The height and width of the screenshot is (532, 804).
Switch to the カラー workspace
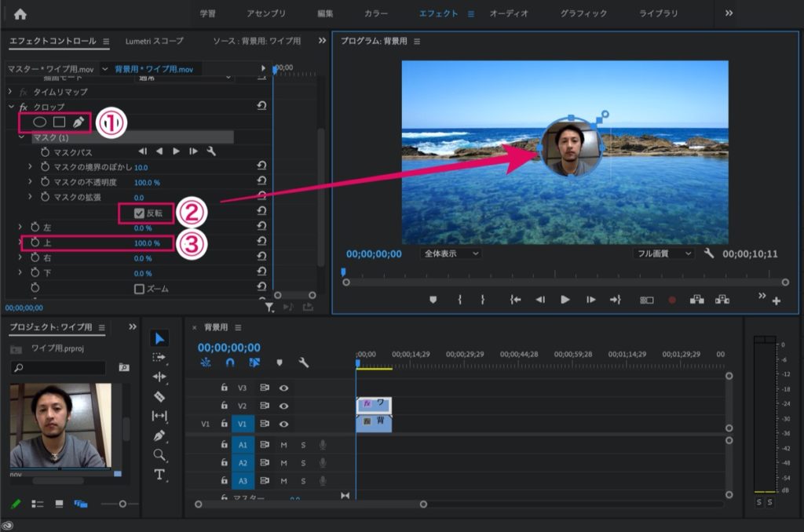coord(376,13)
